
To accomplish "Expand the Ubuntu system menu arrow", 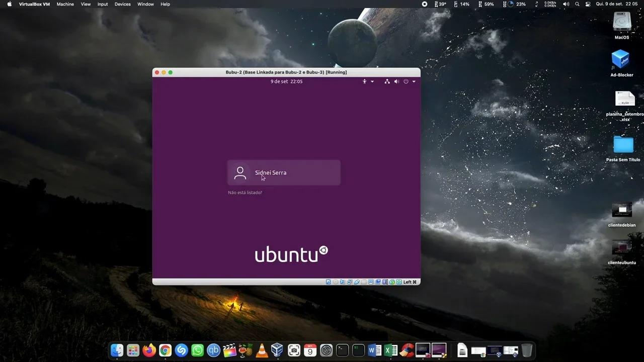I will [414, 81].
